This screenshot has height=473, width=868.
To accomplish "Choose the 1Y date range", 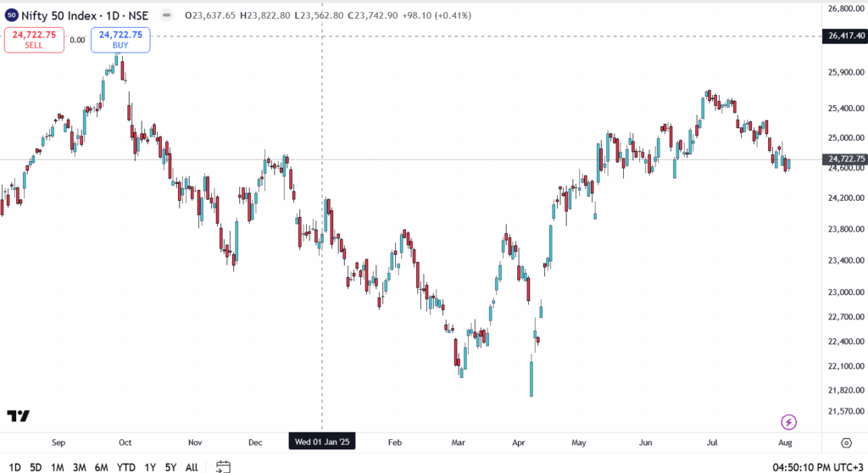I will coord(150,467).
